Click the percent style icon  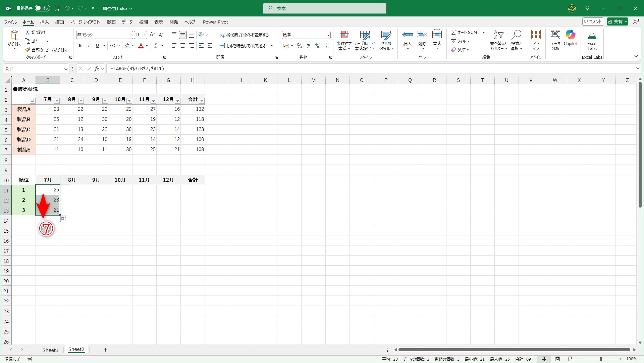coord(300,46)
